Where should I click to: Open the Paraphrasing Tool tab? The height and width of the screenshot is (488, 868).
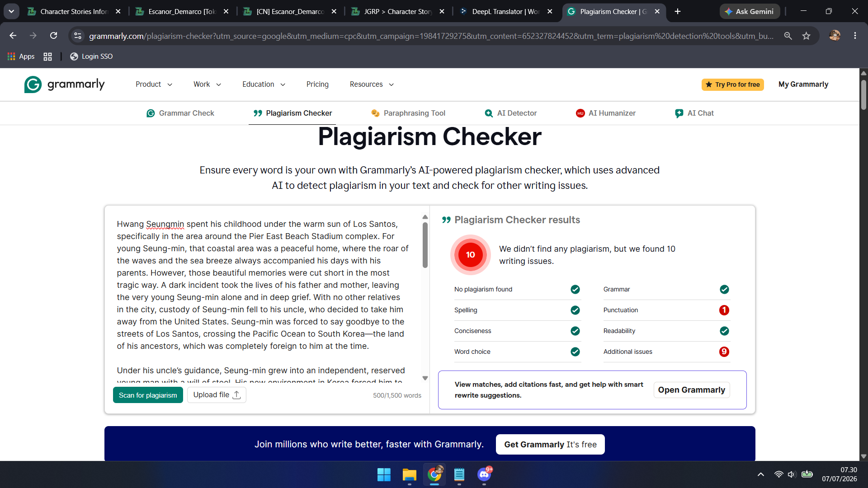point(408,113)
